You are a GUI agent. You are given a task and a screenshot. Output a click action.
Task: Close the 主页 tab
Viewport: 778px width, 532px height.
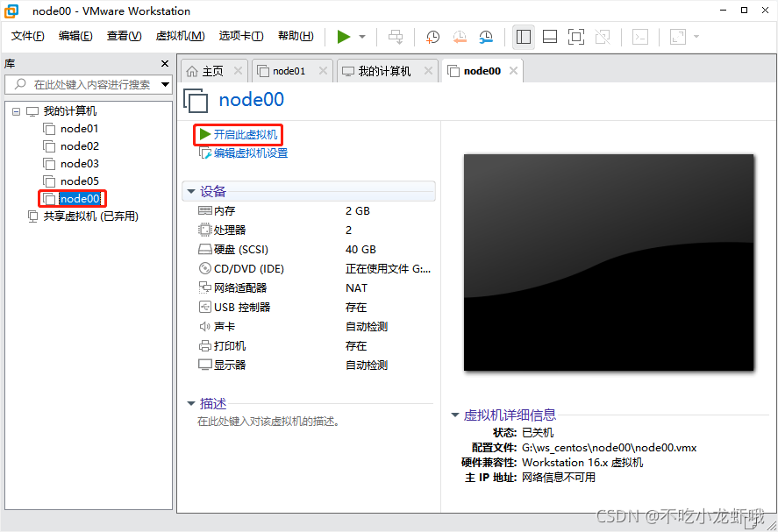pos(239,71)
